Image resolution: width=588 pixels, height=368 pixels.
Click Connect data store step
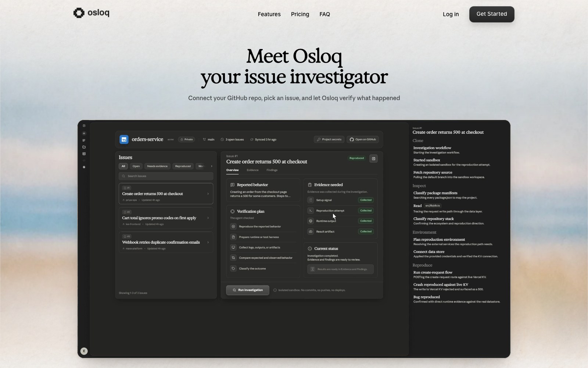click(455, 254)
